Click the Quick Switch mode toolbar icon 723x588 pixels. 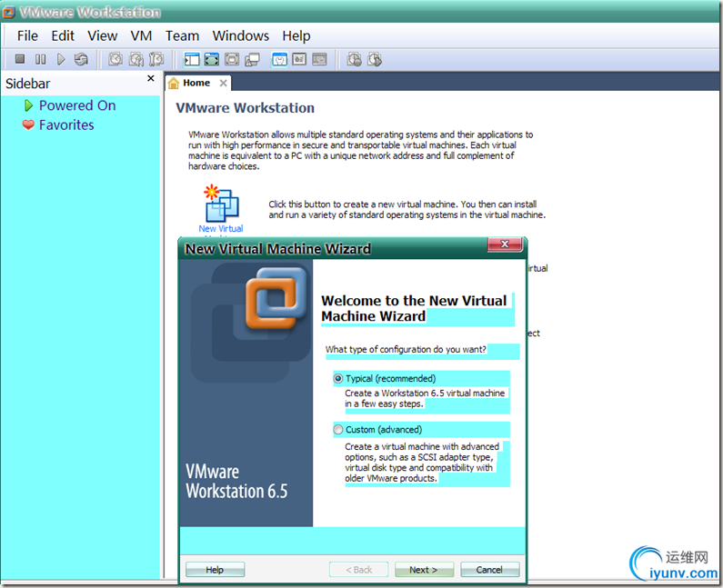click(232, 59)
